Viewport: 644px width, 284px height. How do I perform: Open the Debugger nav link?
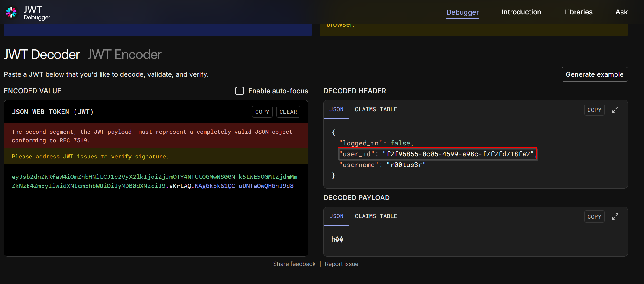(462, 12)
